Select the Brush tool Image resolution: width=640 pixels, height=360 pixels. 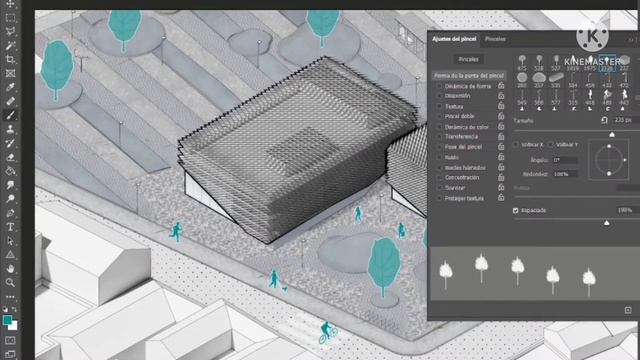(10, 115)
